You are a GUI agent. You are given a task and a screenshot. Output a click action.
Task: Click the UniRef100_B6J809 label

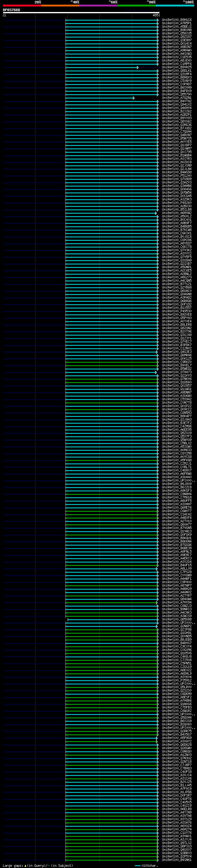click(176, 484)
